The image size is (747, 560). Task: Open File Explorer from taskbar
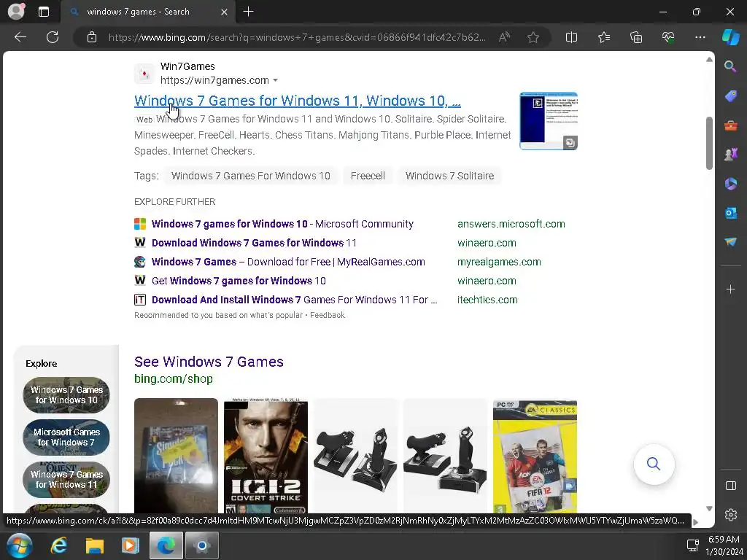pos(94,545)
